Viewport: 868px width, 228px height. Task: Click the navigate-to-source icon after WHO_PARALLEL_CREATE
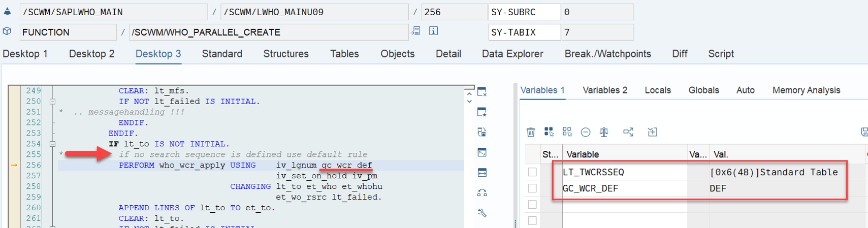coord(416,31)
